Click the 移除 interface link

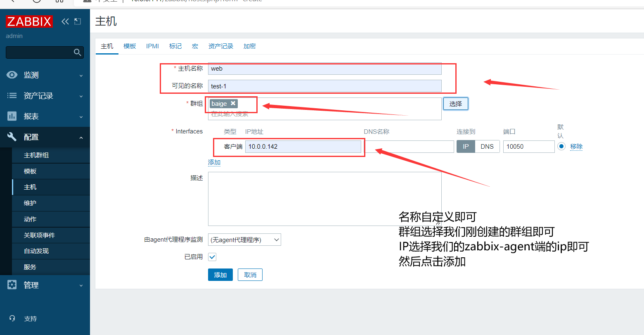[576, 147]
